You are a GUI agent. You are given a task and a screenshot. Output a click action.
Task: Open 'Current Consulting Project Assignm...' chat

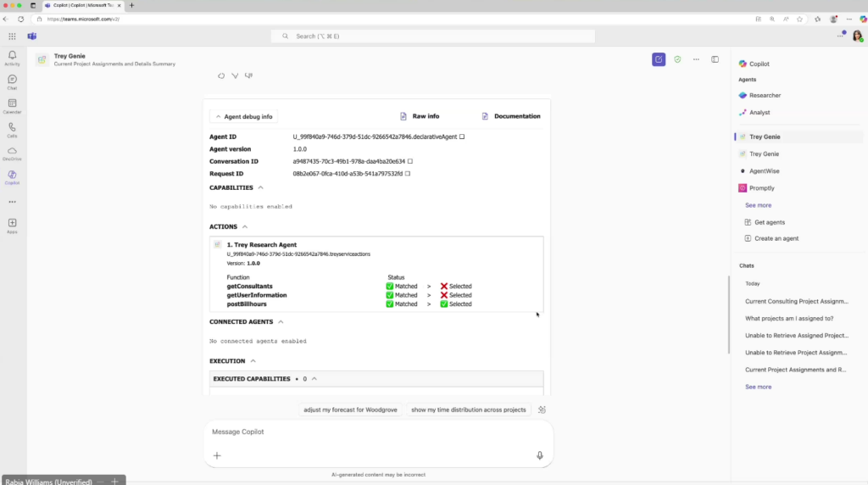(796, 301)
